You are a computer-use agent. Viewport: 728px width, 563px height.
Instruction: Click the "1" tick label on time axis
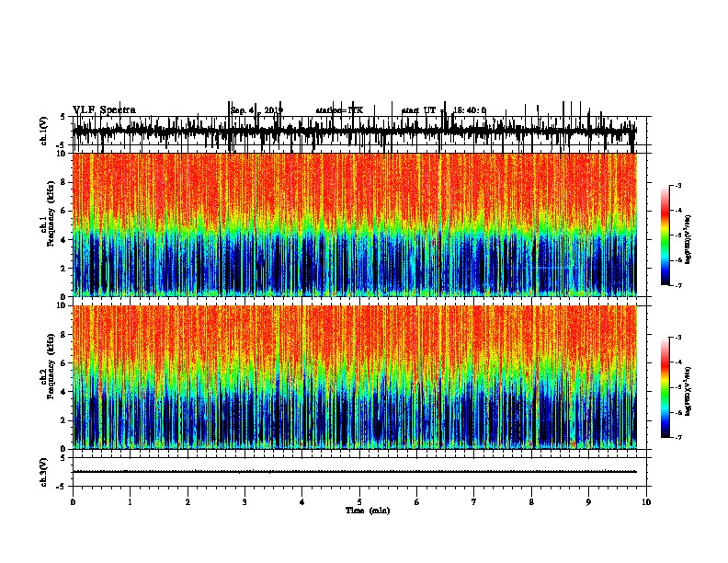pyautogui.click(x=130, y=502)
